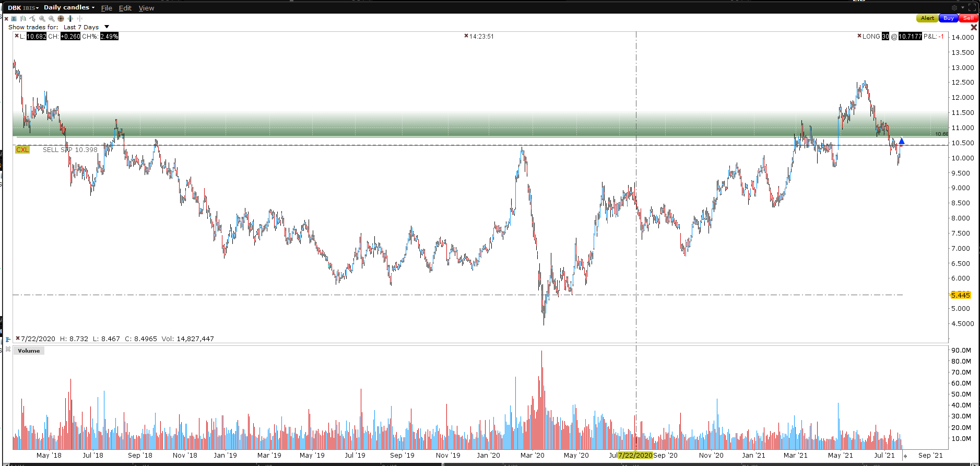
Task: Remove the last price quote label
Action: pyautogui.click(x=17, y=36)
